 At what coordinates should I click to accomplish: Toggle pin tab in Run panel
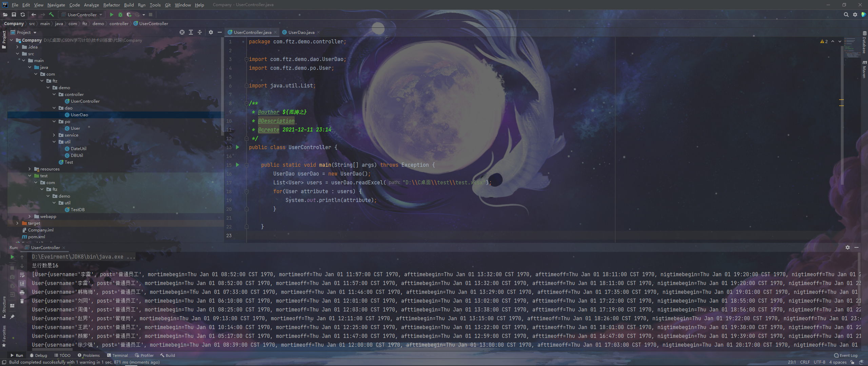12,317
